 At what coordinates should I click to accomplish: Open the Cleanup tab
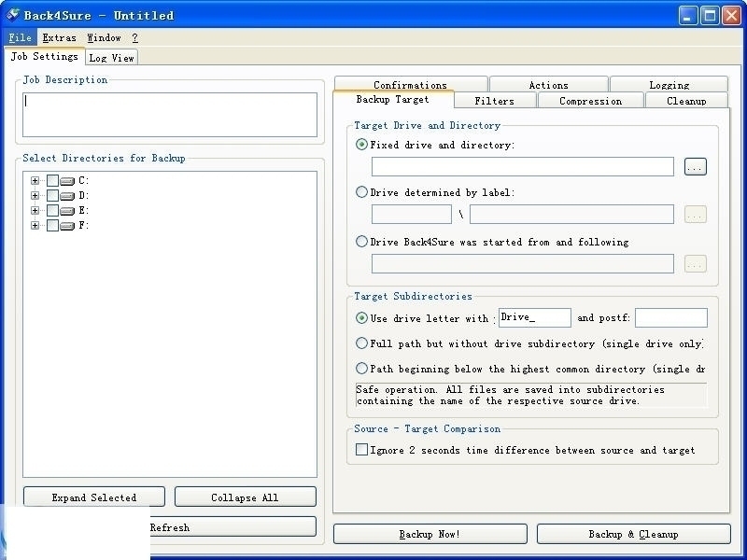coord(686,101)
